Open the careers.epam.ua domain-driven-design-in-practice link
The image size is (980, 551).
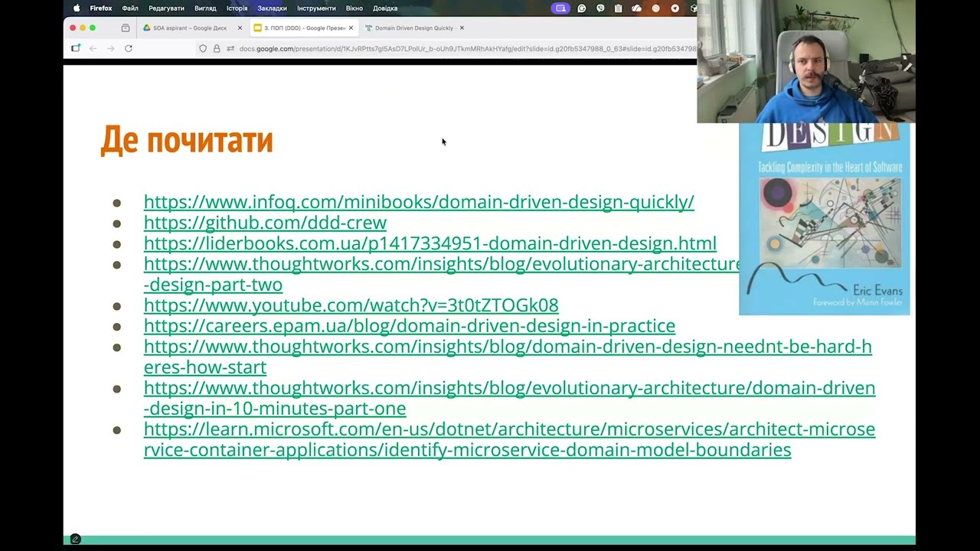[410, 326]
